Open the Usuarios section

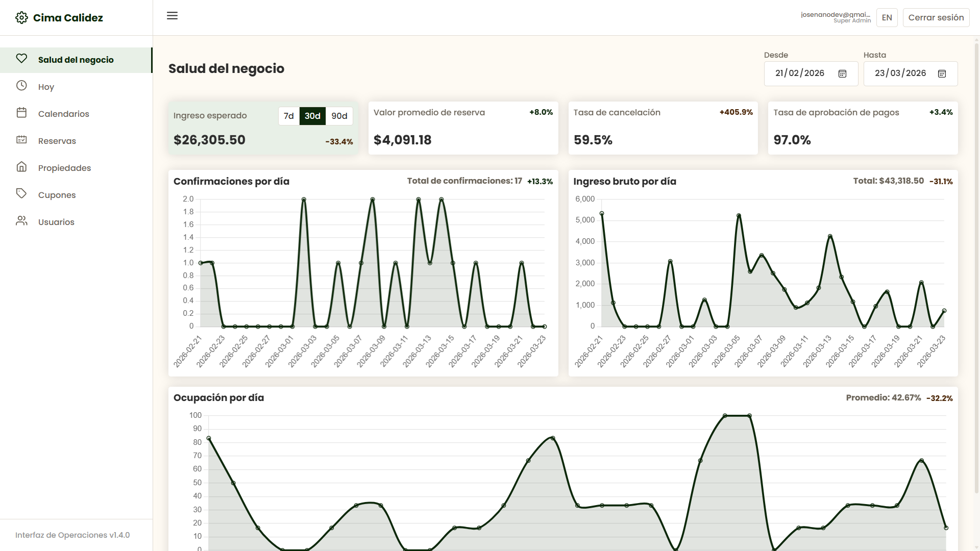click(76, 222)
